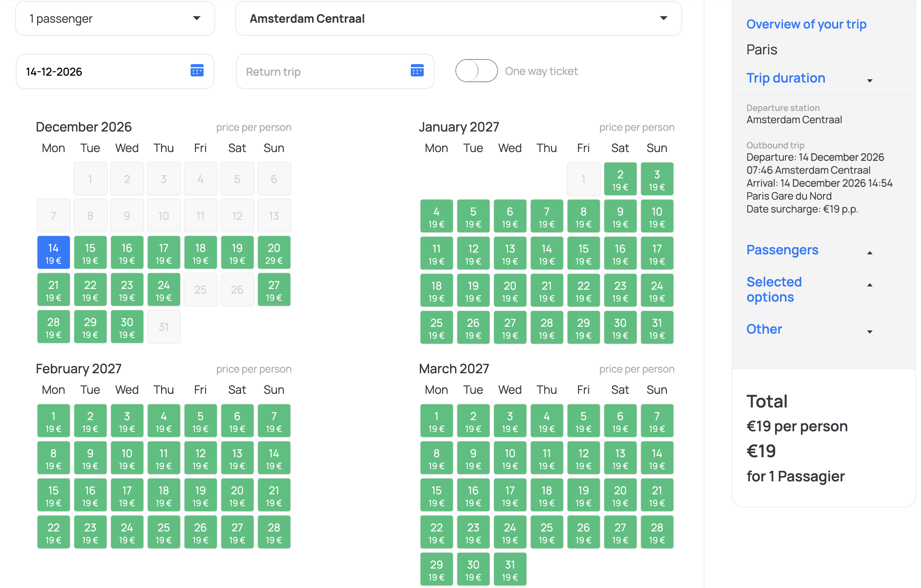Click the Return trip date field
The image size is (921, 588).
tap(335, 71)
